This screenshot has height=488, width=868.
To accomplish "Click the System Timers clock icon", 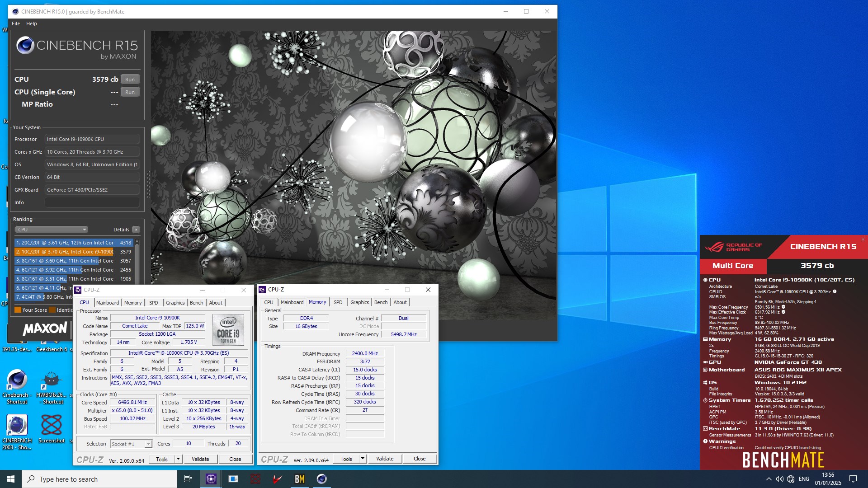I will (x=705, y=400).
